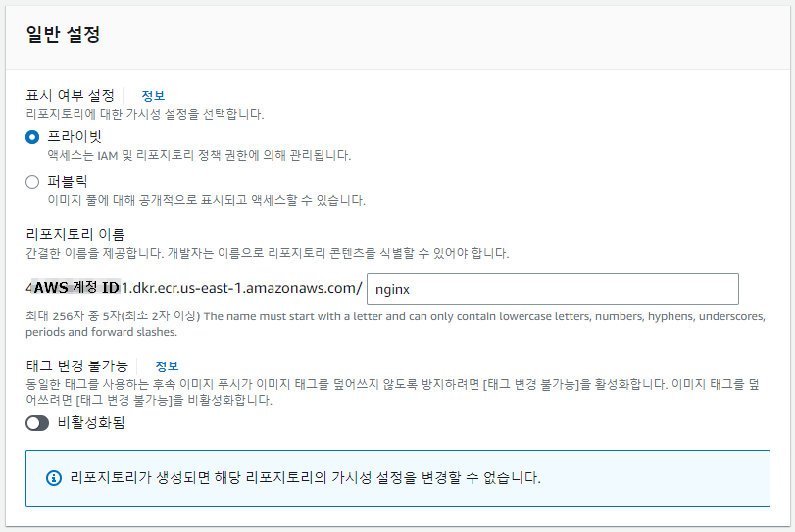Click the 액세스는 IAM 및 리포지토리 정책 description
The height and width of the screenshot is (532, 795).
199,155
